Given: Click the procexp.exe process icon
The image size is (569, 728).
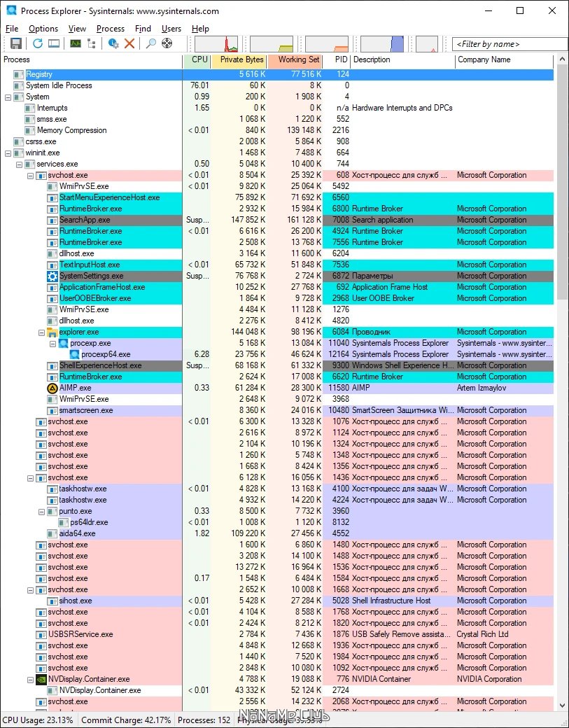Looking at the screenshot, I should coord(64,343).
